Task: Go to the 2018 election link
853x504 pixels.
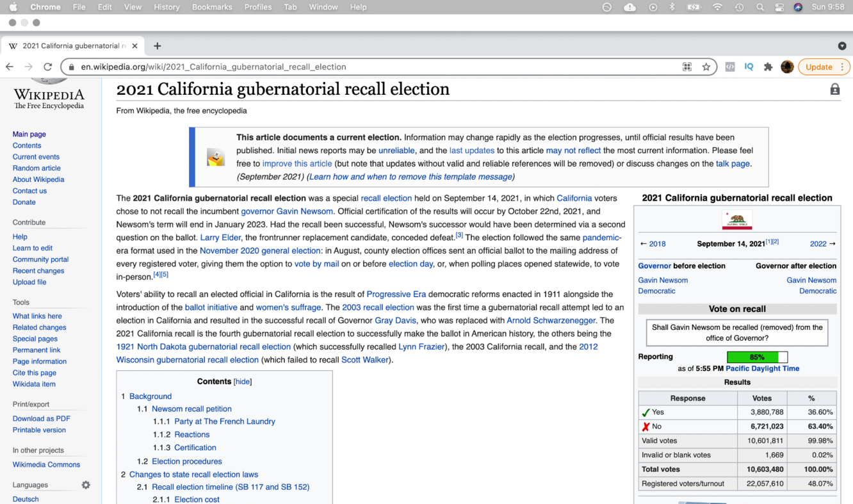Action: tap(657, 244)
